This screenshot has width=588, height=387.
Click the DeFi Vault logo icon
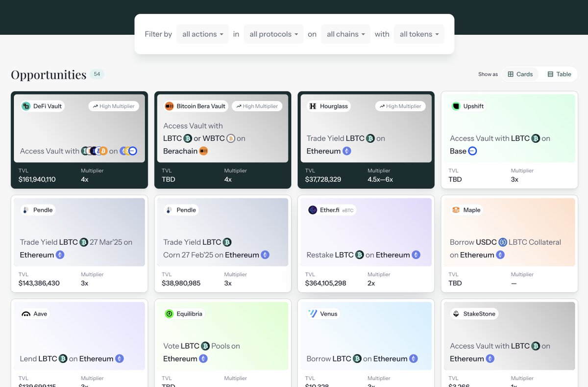26,106
